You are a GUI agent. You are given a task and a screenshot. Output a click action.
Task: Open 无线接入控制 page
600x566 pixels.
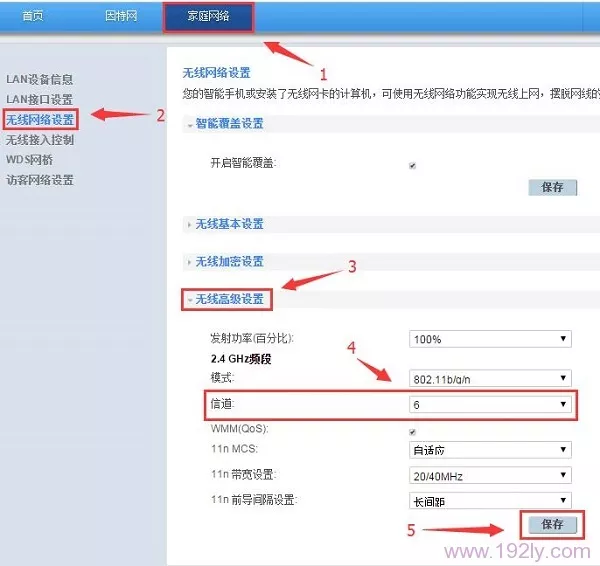40,140
